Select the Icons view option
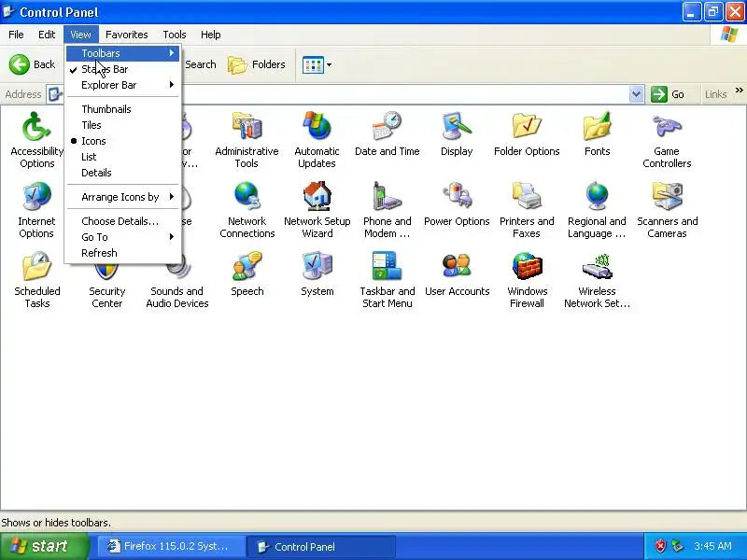The width and height of the screenshot is (747, 560). pos(123,141)
